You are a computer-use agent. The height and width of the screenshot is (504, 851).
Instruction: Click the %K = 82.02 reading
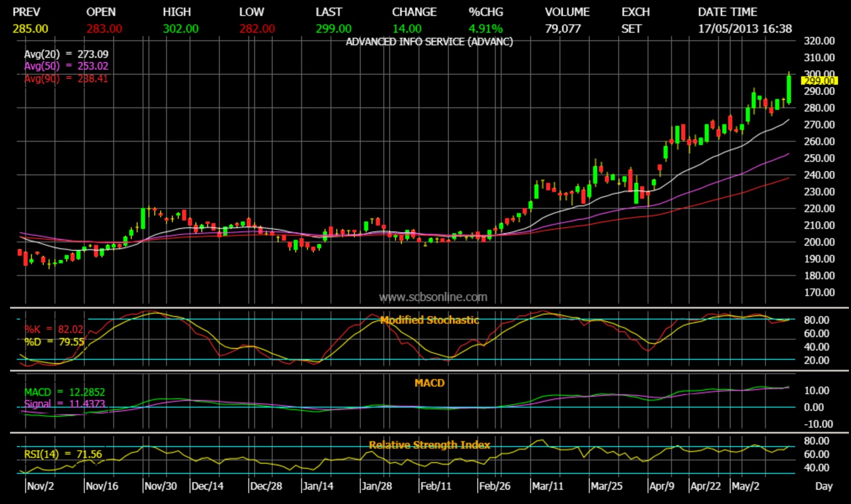(x=54, y=330)
